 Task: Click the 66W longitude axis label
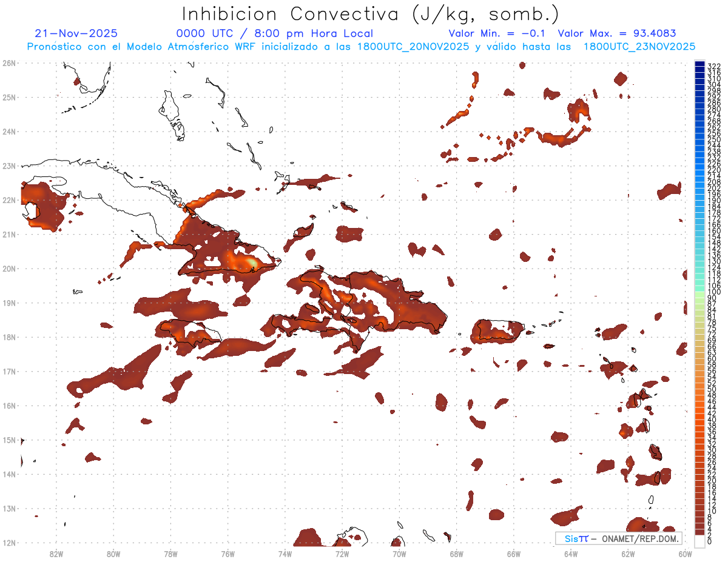click(x=514, y=553)
